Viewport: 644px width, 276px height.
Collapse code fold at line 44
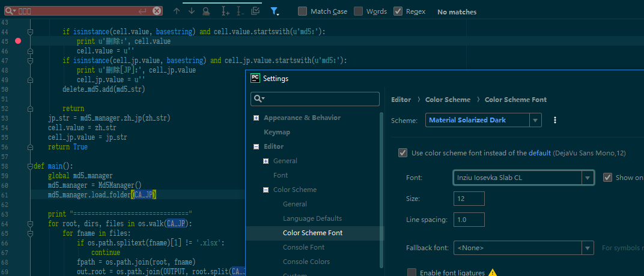(30, 32)
